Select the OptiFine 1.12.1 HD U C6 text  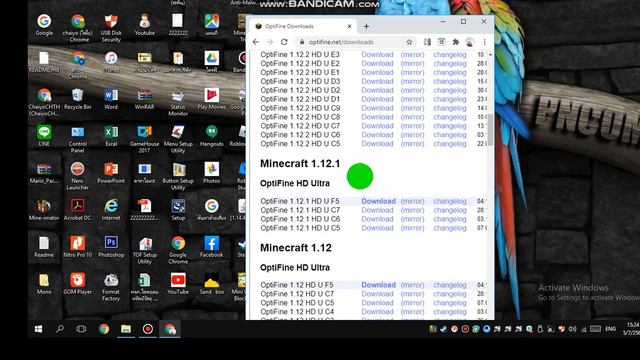pos(300,219)
